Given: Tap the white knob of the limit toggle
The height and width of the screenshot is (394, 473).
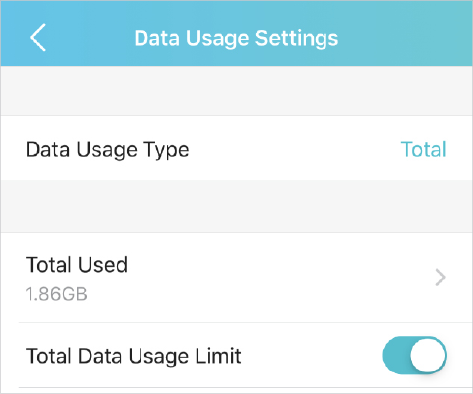Looking at the screenshot, I should [x=428, y=355].
